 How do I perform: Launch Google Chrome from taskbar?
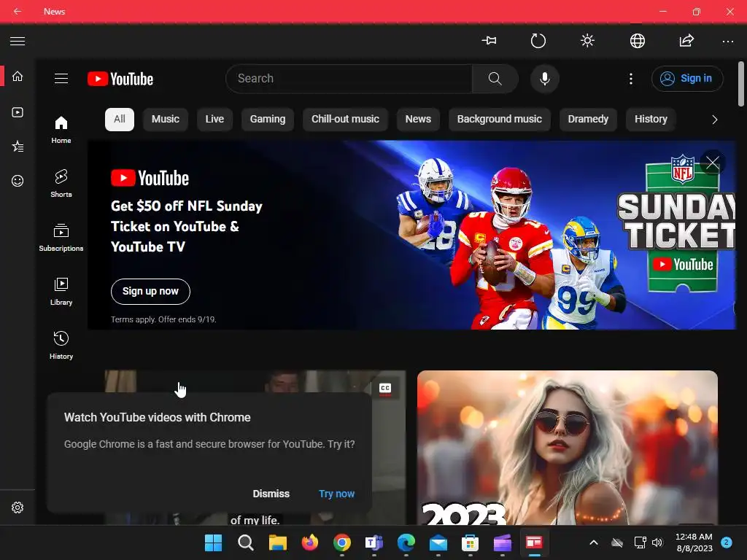point(342,542)
